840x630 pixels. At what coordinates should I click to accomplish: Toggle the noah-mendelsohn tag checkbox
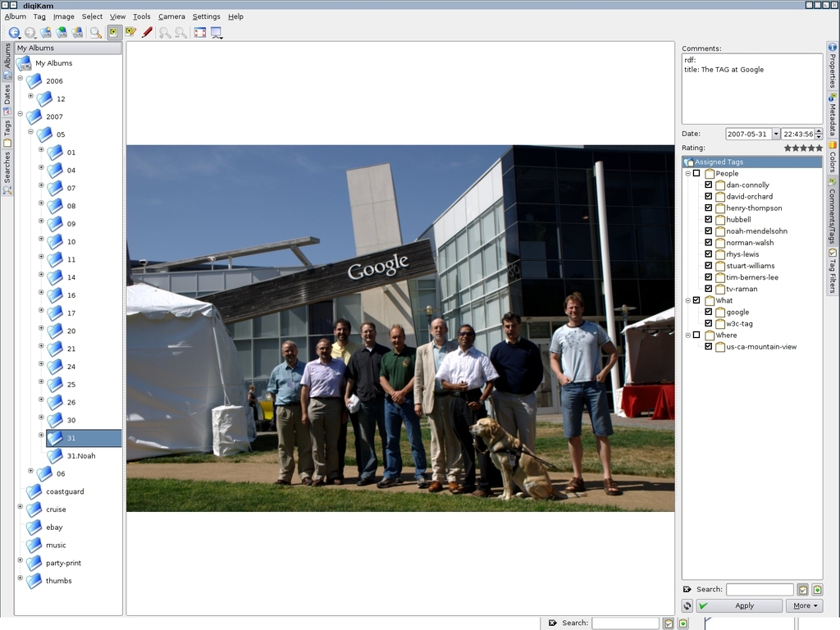708,231
